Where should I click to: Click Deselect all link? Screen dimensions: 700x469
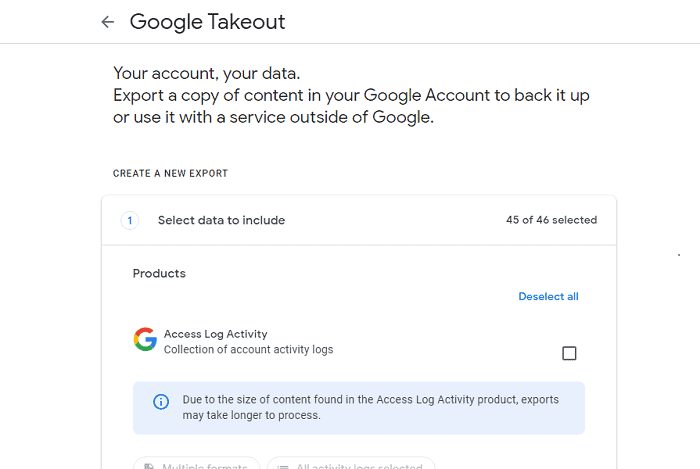click(548, 297)
